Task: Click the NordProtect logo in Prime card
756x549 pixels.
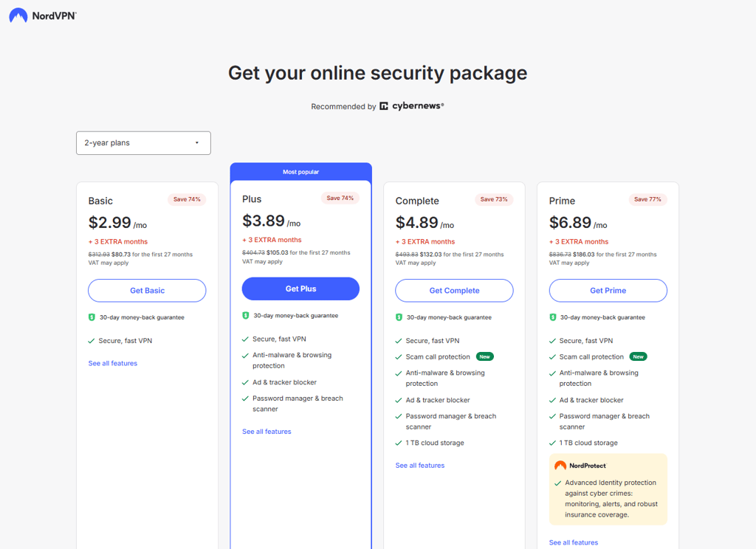Action: tap(580, 466)
